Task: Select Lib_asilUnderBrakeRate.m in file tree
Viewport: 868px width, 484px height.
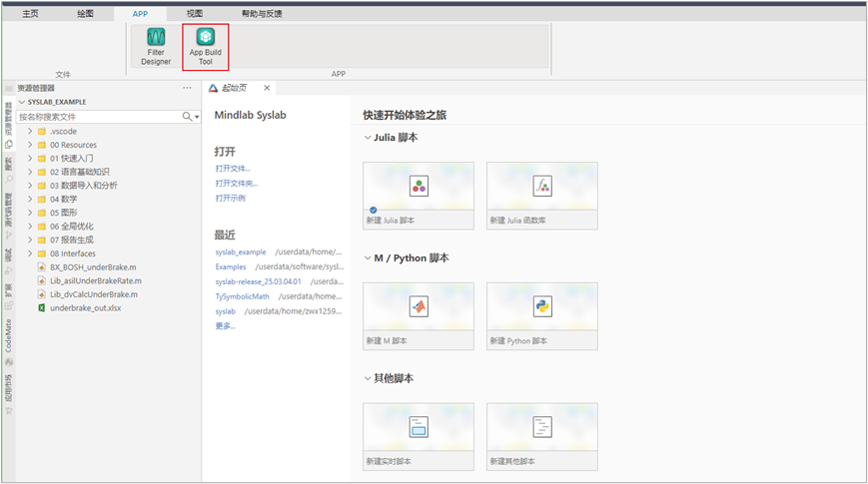Action: click(95, 281)
